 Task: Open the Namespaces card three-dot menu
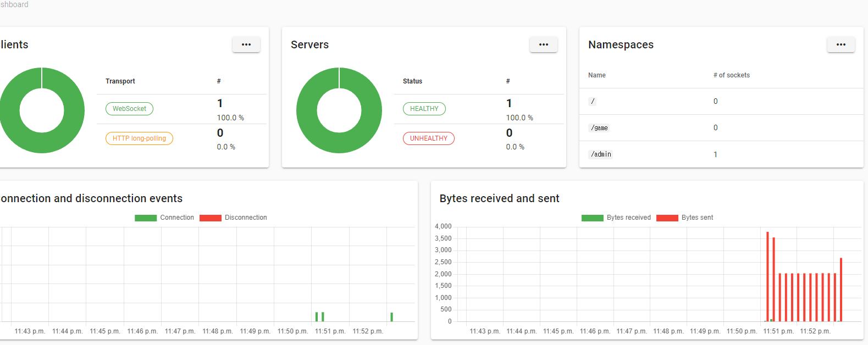pos(841,44)
